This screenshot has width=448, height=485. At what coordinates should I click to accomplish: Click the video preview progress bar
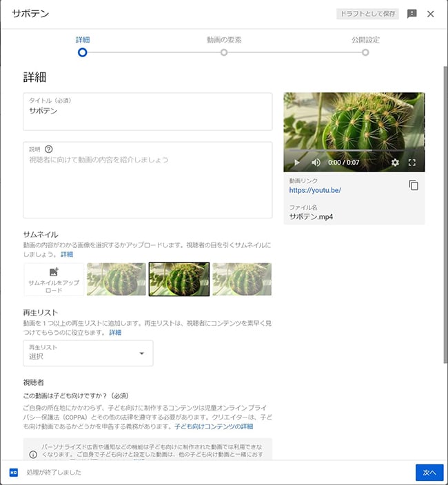pyautogui.click(x=354, y=151)
